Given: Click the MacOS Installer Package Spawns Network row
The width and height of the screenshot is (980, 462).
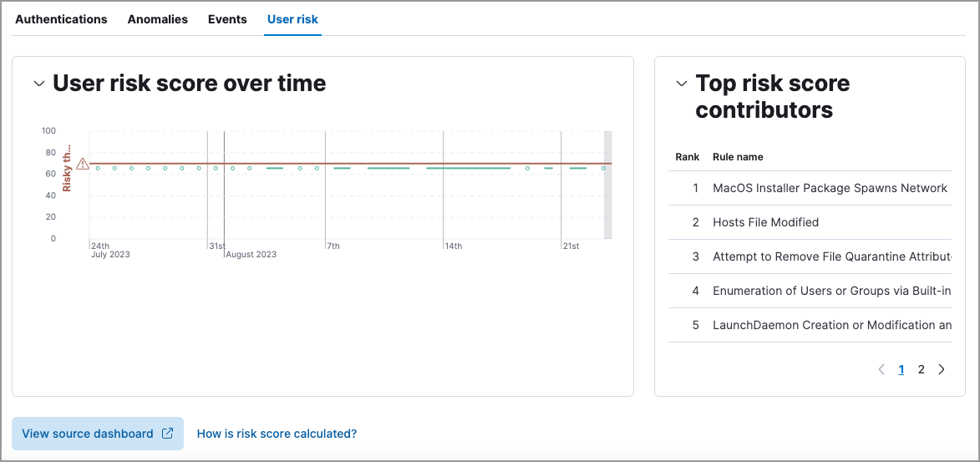Looking at the screenshot, I should pos(830,188).
